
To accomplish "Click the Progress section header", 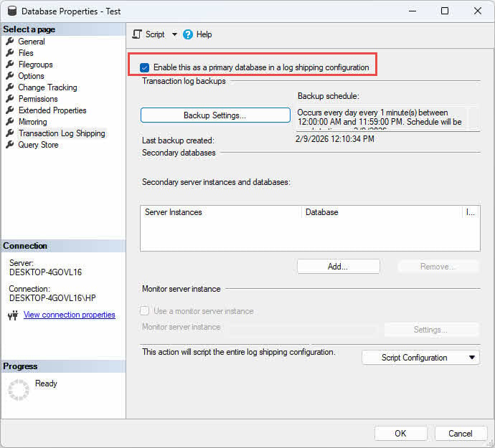I will tap(63, 366).
